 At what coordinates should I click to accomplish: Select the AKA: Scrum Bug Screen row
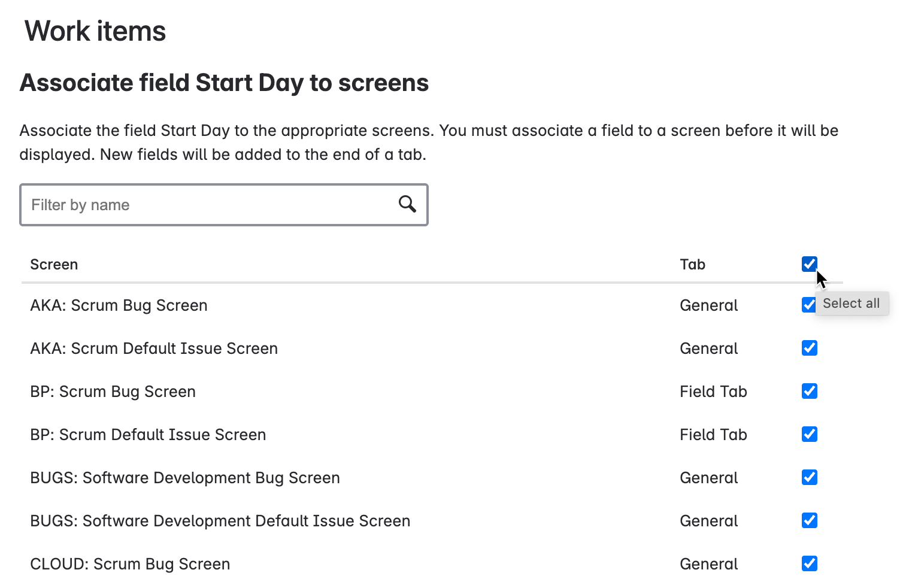[119, 305]
